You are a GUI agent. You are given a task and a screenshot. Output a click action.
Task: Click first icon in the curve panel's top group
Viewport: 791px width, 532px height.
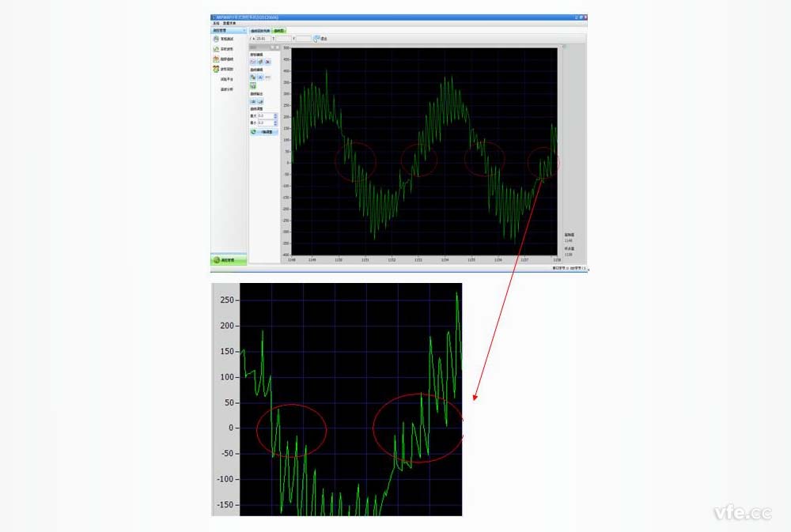tap(253, 61)
